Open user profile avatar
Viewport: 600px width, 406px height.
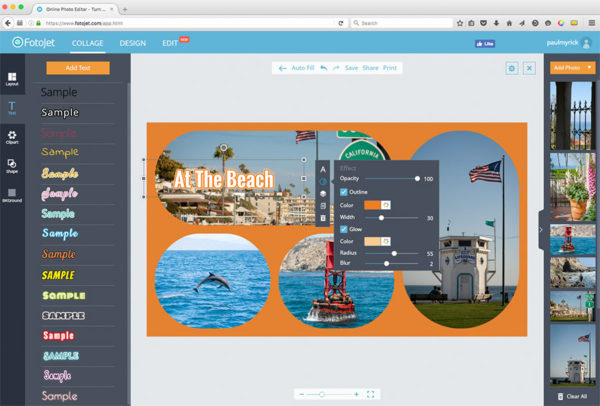click(x=586, y=43)
